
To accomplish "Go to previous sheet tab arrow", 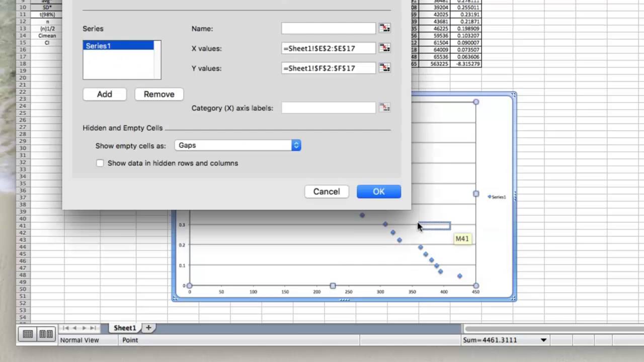I will point(74,328).
